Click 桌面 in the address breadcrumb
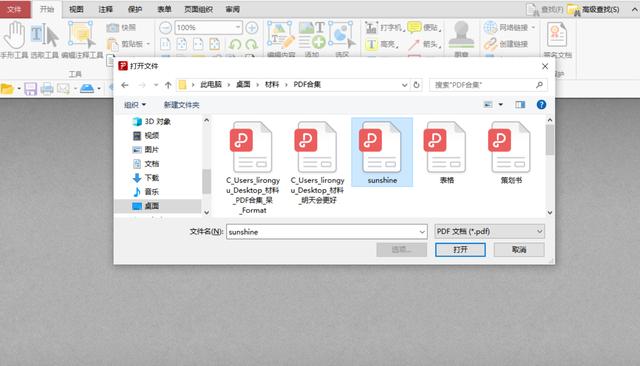Viewport: 640px width, 366px height. 243,84
